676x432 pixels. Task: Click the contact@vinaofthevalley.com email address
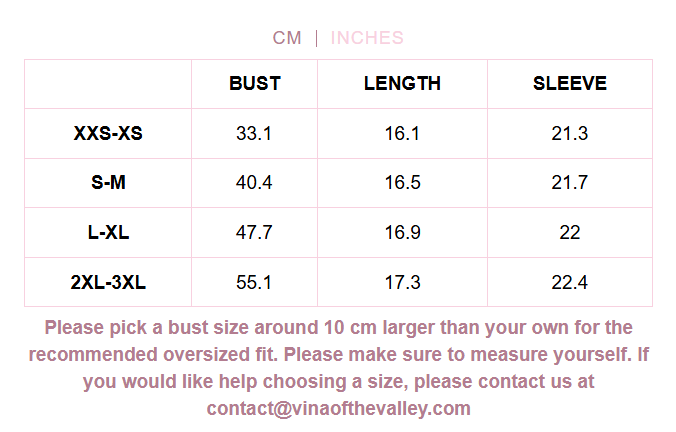[x=338, y=408]
